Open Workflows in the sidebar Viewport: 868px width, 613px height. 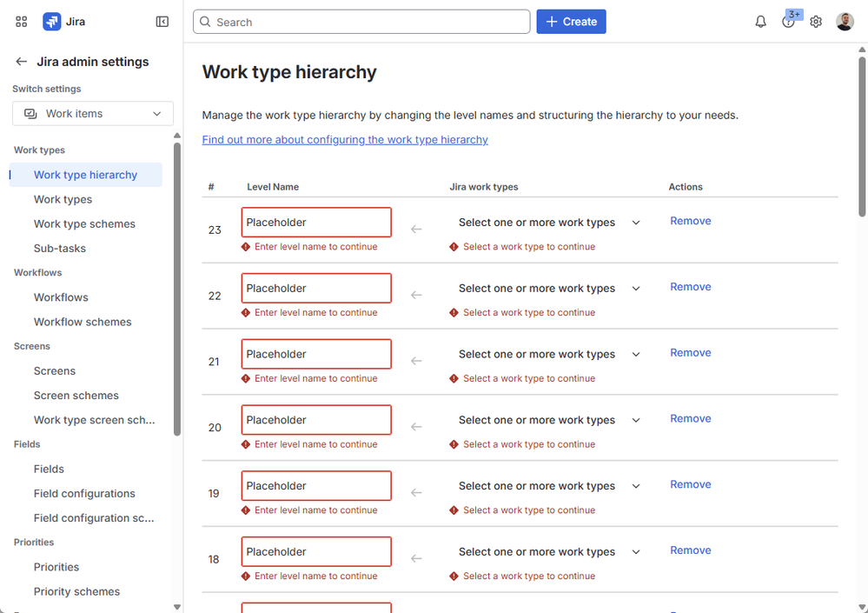pos(61,297)
